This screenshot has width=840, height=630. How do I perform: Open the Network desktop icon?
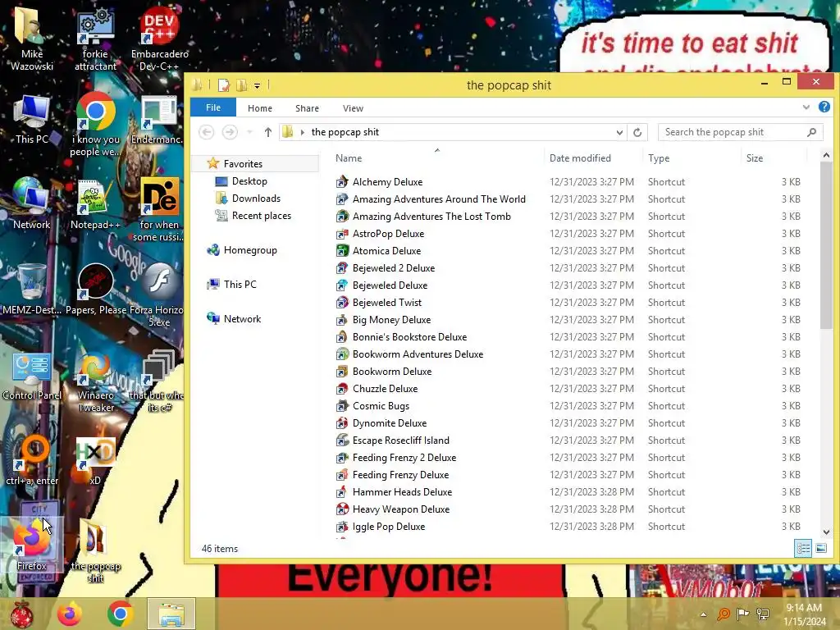(x=31, y=203)
